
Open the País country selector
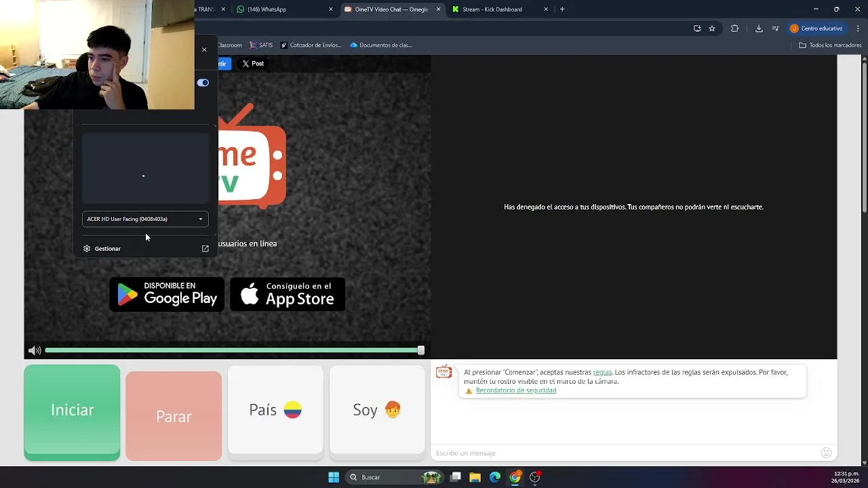point(275,409)
